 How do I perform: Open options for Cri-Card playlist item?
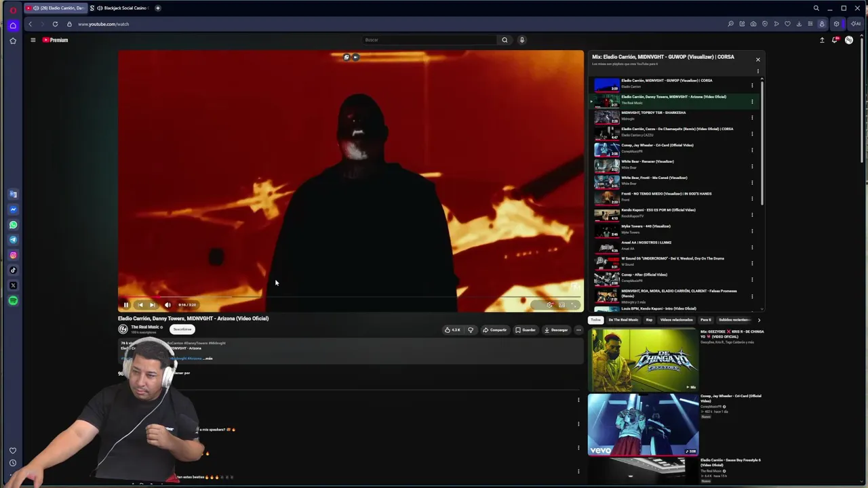tap(752, 150)
